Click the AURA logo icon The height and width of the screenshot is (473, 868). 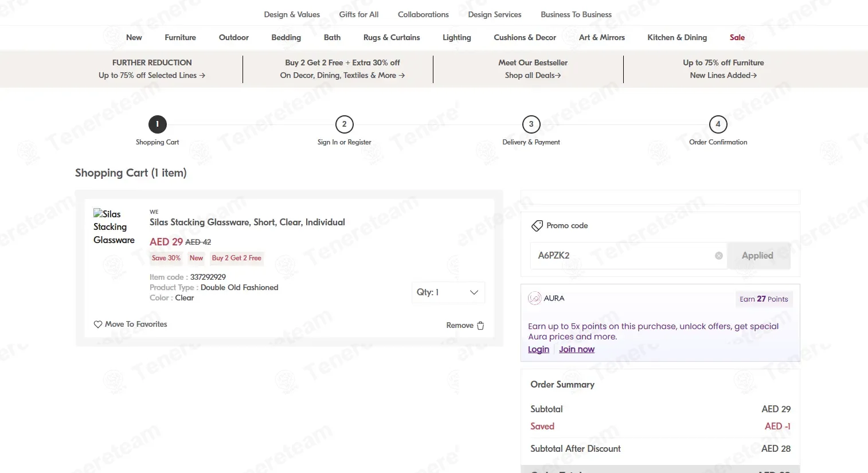(x=534, y=298)
